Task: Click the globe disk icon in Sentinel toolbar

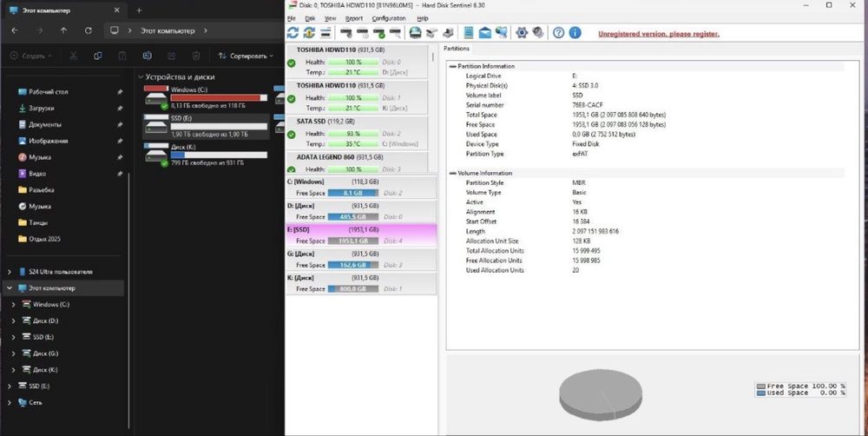Action: click(415, 33)
